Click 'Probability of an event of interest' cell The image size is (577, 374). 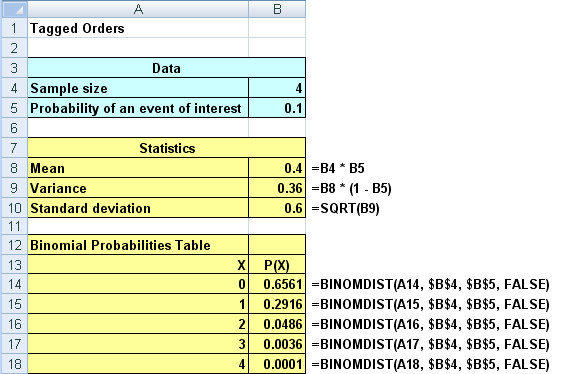tap(138, 108)
